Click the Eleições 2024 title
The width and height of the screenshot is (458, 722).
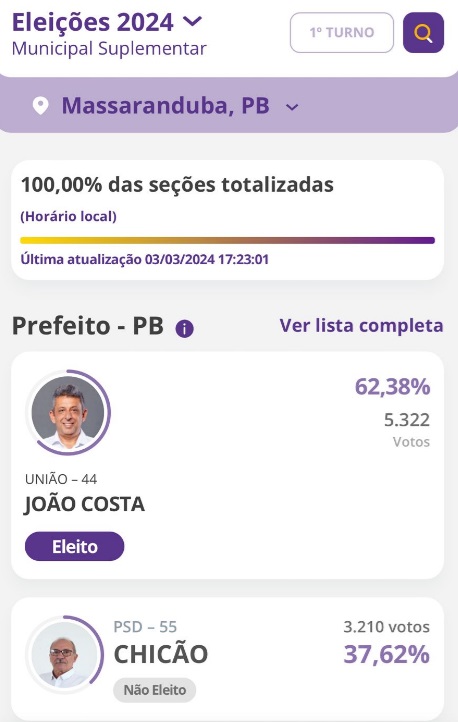tap(93, 22)
